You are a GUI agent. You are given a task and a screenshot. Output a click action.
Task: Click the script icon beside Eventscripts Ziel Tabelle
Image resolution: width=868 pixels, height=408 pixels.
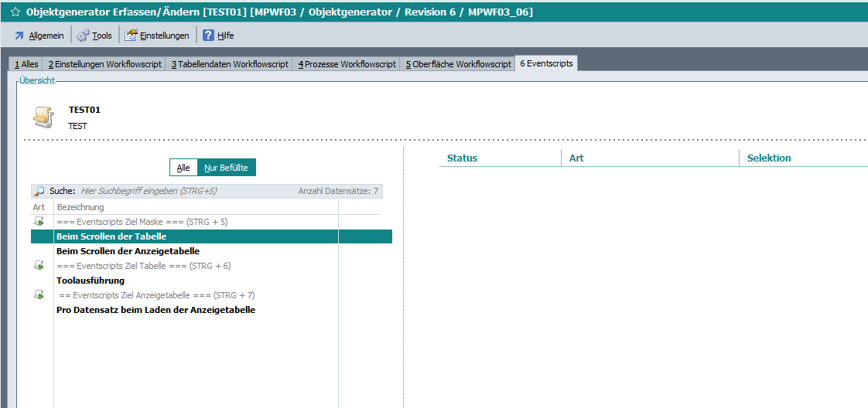click(x=39, y=266)
